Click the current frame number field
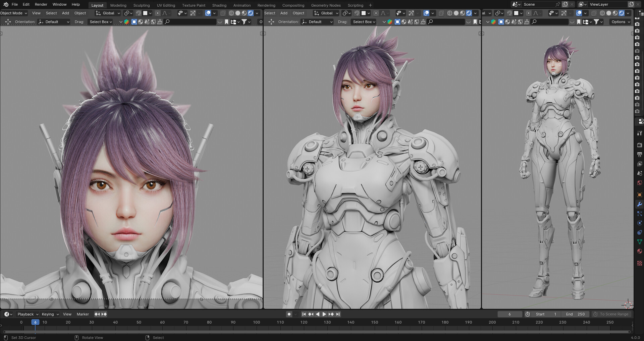This screenshot has height=341, width=644. [x=510, y=314]
